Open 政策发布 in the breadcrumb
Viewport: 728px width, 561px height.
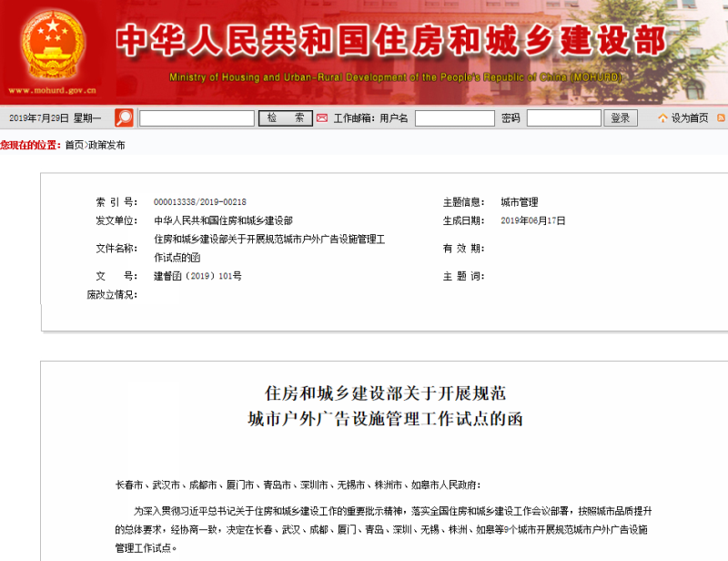106,145
